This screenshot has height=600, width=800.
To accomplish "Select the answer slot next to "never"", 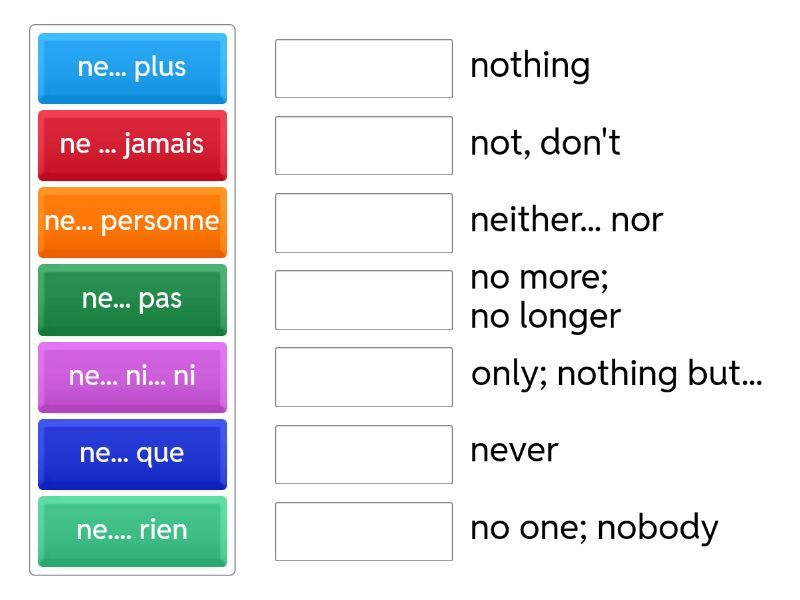I will [x=364, y=454].
